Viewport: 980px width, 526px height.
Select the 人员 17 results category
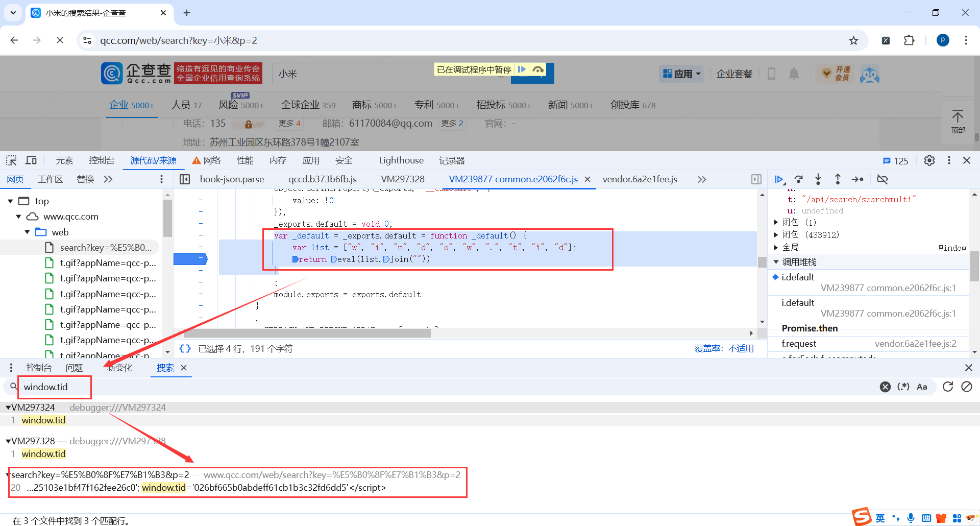[186, 105]
